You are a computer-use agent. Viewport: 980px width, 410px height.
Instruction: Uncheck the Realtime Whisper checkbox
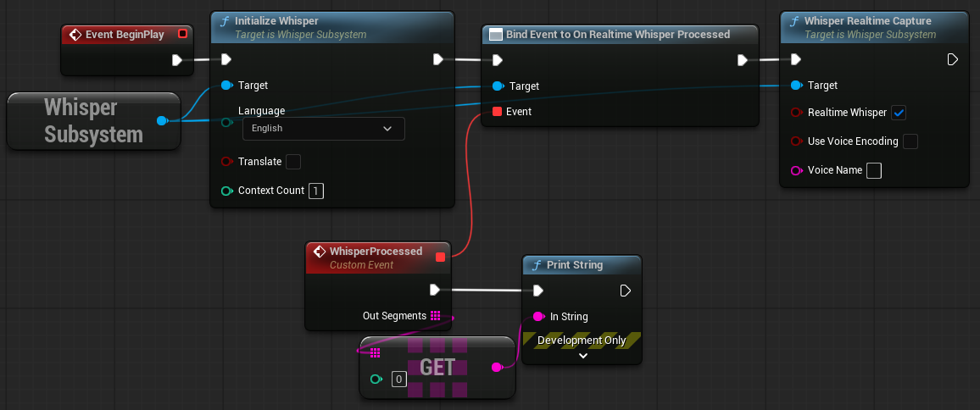pyautogui.click(x=899, y=113)
